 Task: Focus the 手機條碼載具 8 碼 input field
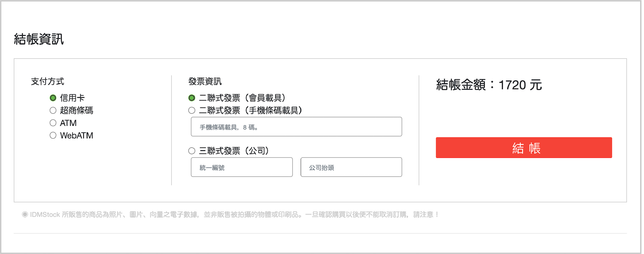(297, 127)
